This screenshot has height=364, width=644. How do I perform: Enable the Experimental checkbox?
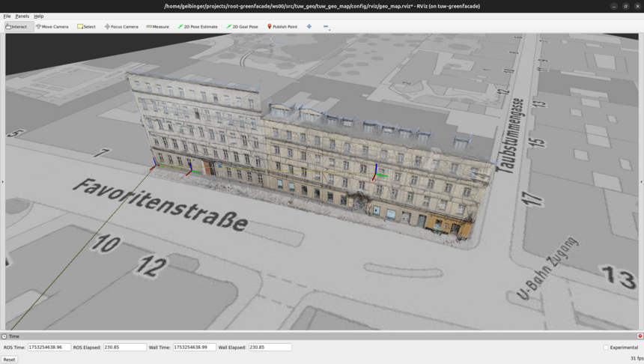tap(606, 348)
